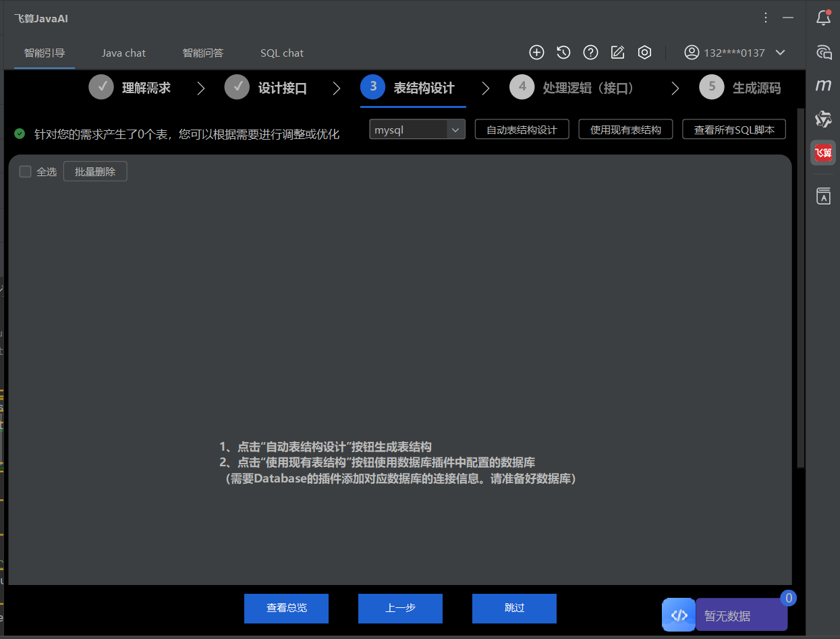Go to the 设计接口 step label
This screenshot has height=639, width=840.
click(283, 88)
